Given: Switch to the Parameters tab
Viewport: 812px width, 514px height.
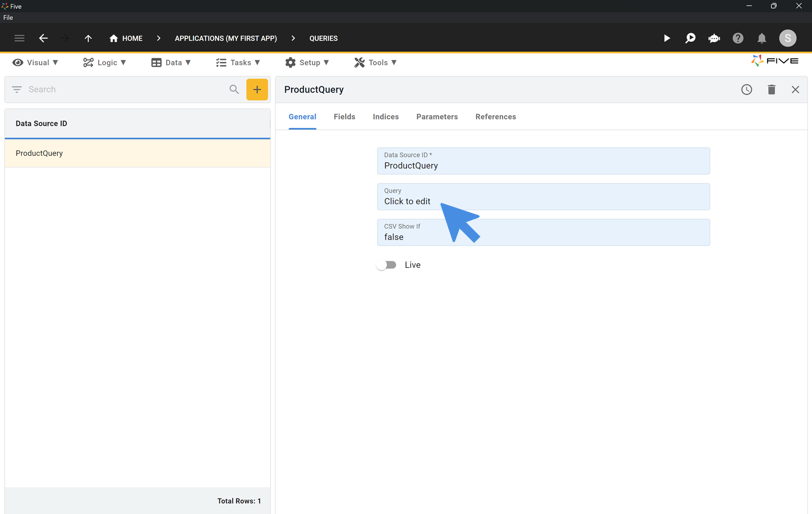Looking at the screenshot, I should coord(437,117).
